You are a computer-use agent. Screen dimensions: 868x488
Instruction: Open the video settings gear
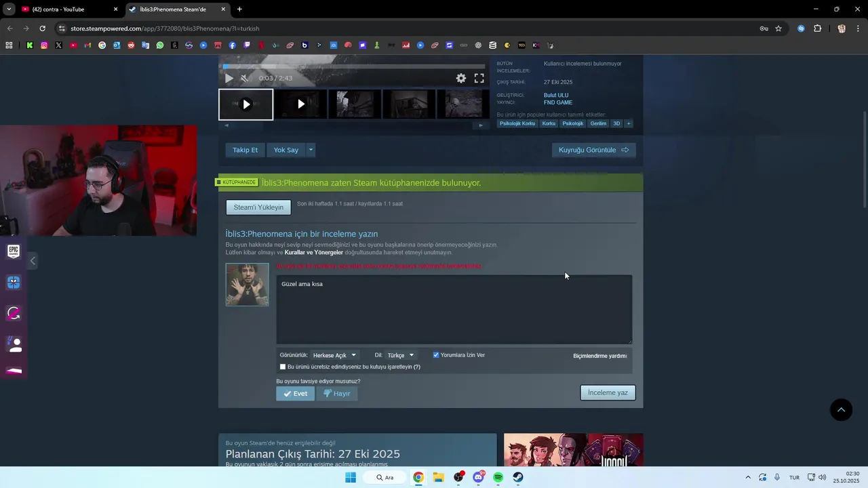tap(461, 78)
